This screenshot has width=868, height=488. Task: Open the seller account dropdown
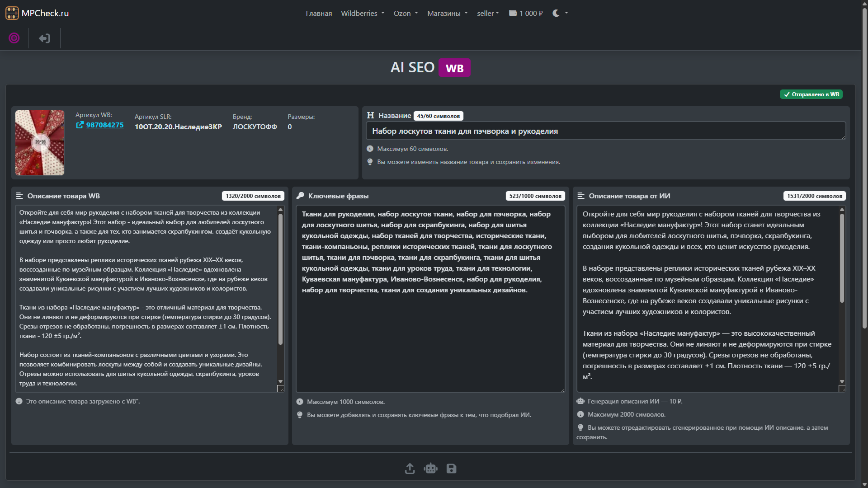coord(488,13)
